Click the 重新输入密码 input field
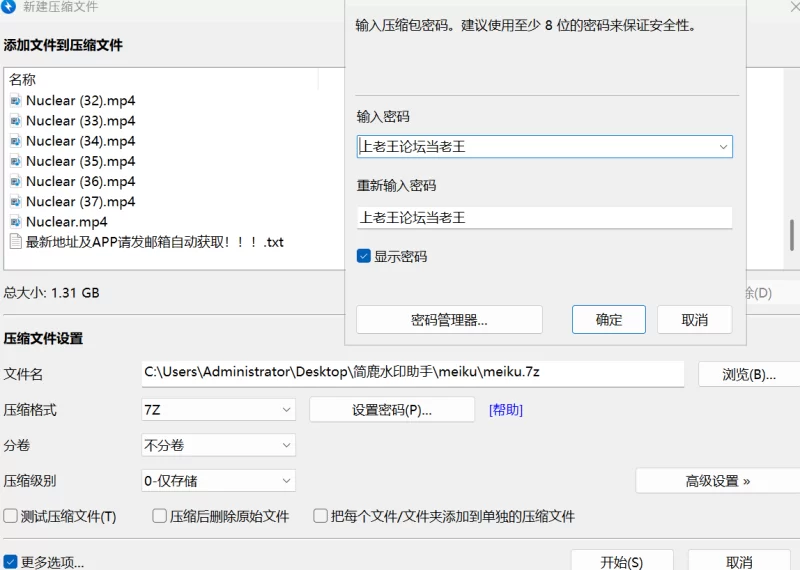The image size is (800, 570). tap(544, 218)
